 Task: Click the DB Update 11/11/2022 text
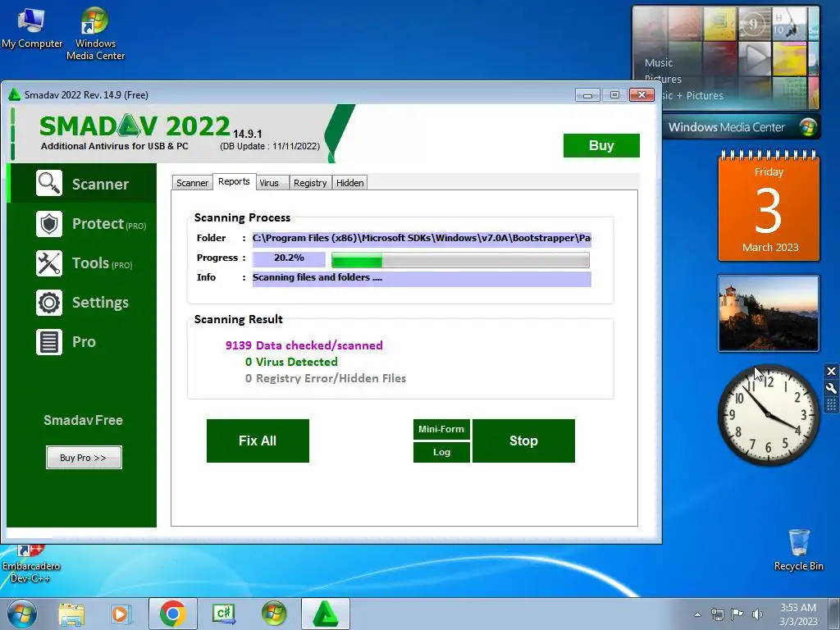[270, 146]
